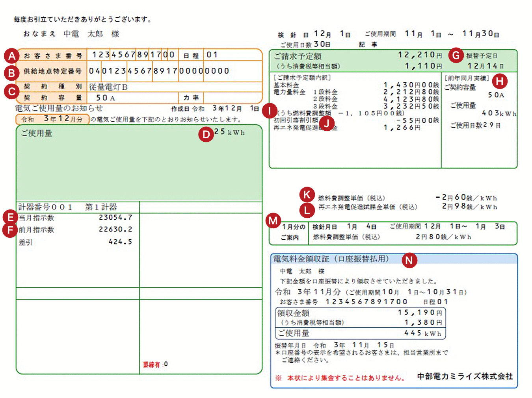Select the '[前年同月実績]' heading
The image size is (532, 398).
tap(467, 78)
